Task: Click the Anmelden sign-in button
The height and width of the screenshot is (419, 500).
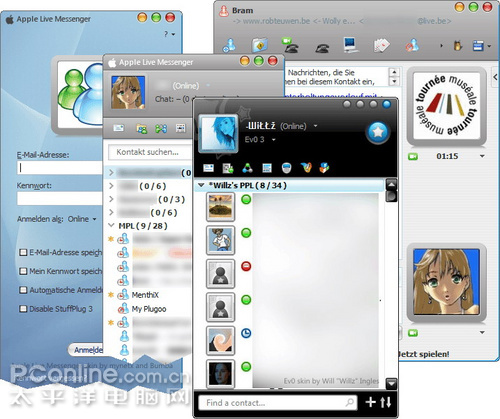Action: [x=87, y=350]
